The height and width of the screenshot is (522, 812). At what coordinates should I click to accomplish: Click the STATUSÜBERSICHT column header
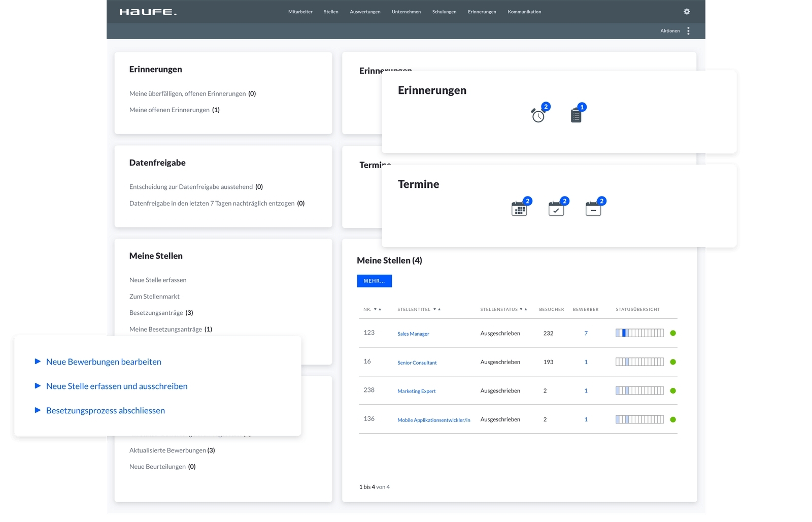(638, 309)
